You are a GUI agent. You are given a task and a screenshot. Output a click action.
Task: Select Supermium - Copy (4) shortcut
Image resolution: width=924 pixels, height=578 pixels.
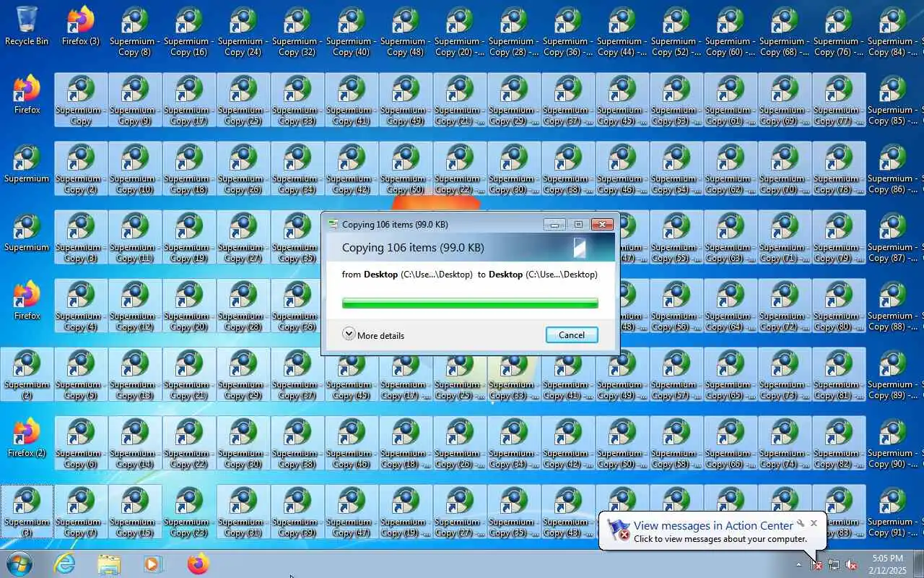[81, 306]
